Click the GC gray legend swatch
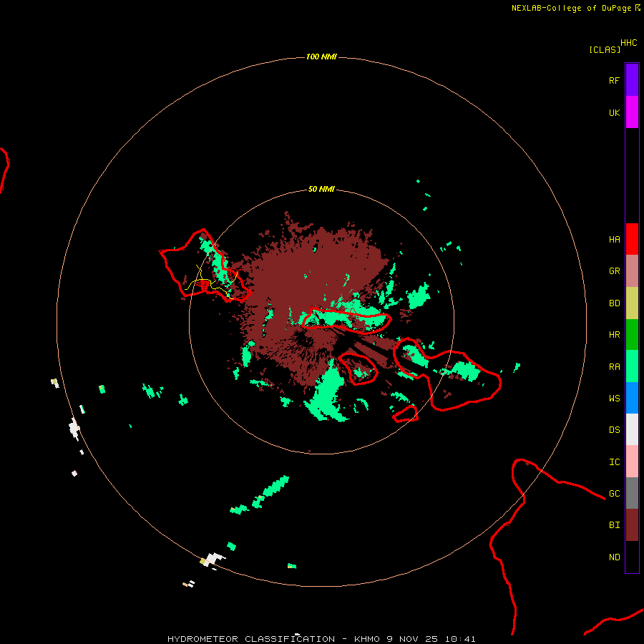644x644 pixels. [x=632, y=493]
